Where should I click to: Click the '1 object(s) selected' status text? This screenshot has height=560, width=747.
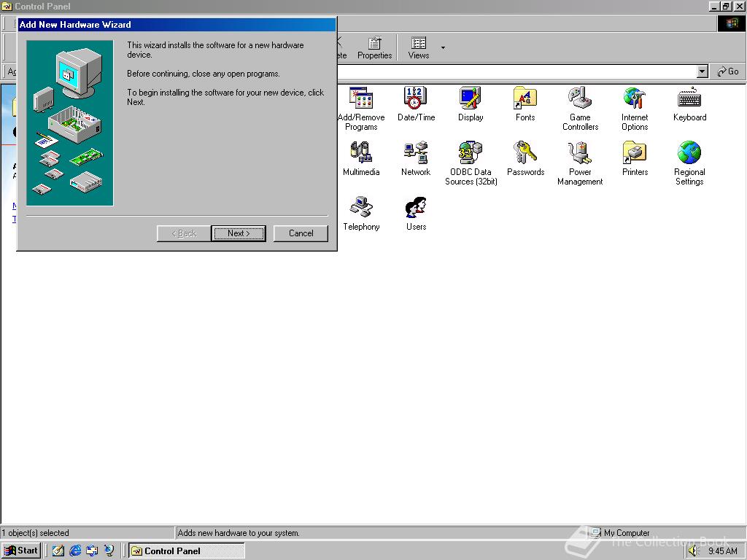(x=36, y=533)
